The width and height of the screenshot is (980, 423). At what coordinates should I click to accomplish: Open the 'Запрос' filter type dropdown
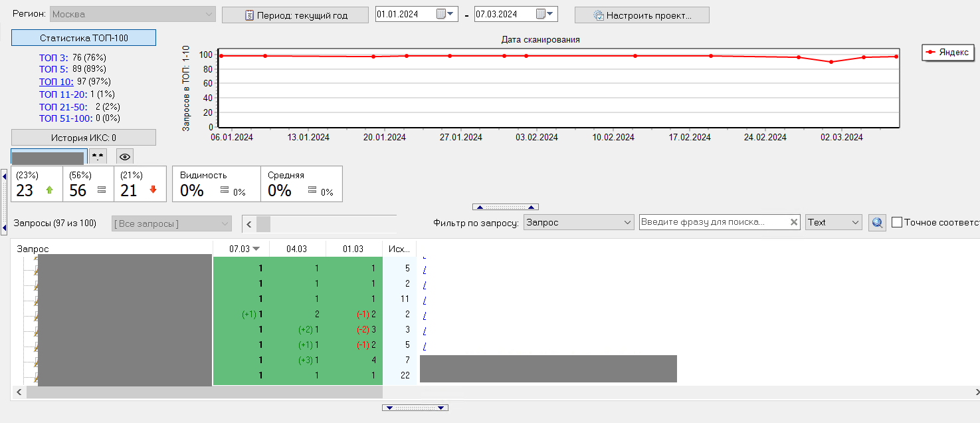click(x=578, y=223)
